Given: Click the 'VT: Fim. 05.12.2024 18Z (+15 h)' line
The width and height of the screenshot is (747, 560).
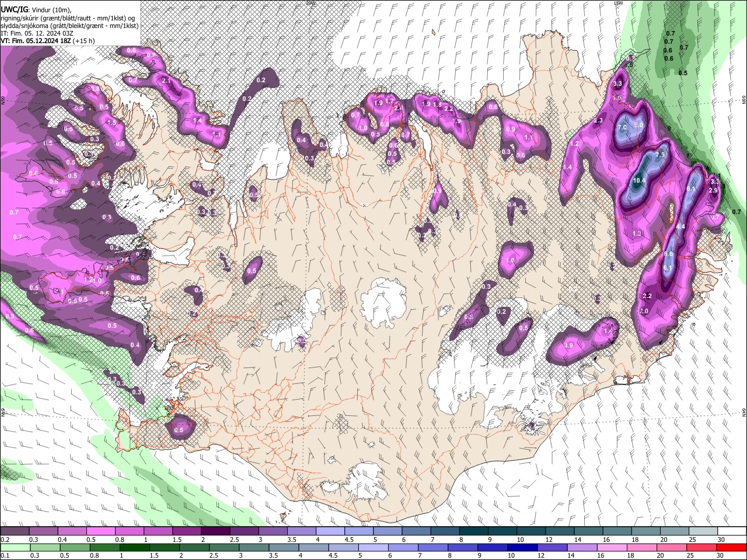Looking at the screenshot, I should 48,41.
